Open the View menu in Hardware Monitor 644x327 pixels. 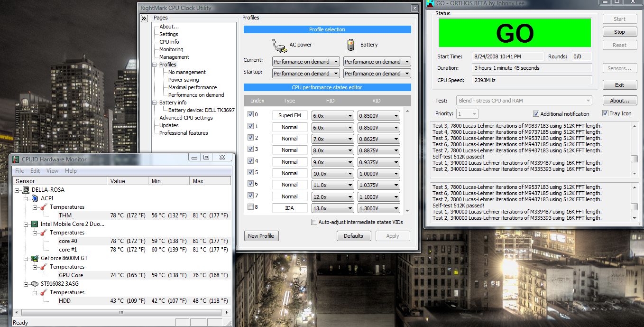point(53,171)
